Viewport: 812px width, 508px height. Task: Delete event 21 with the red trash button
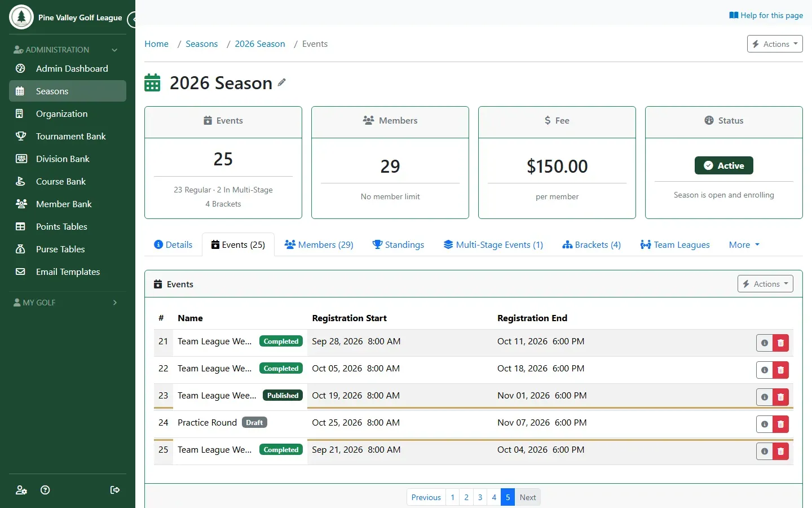[780, 343]
